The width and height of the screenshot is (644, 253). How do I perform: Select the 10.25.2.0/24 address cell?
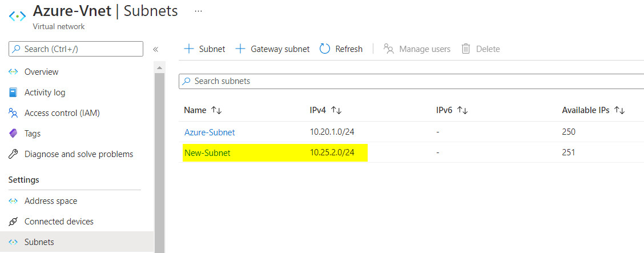point(332,153)
